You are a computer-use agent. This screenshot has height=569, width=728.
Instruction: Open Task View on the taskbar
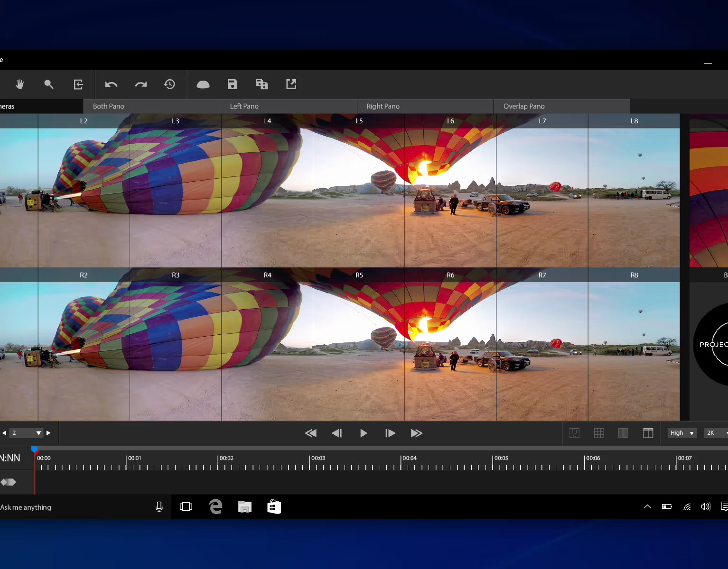[x=186, y=507]
